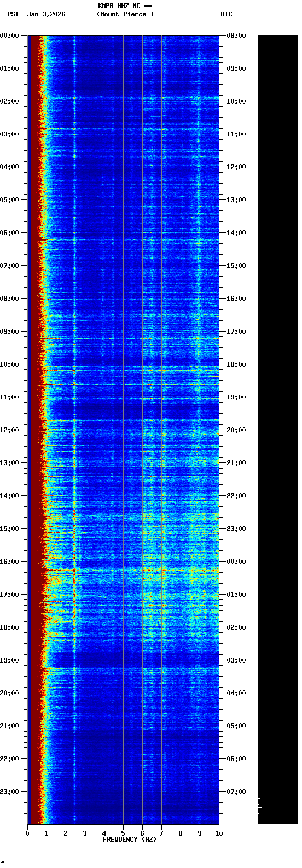Click the 08:00 PST axis label

[10, 299]
